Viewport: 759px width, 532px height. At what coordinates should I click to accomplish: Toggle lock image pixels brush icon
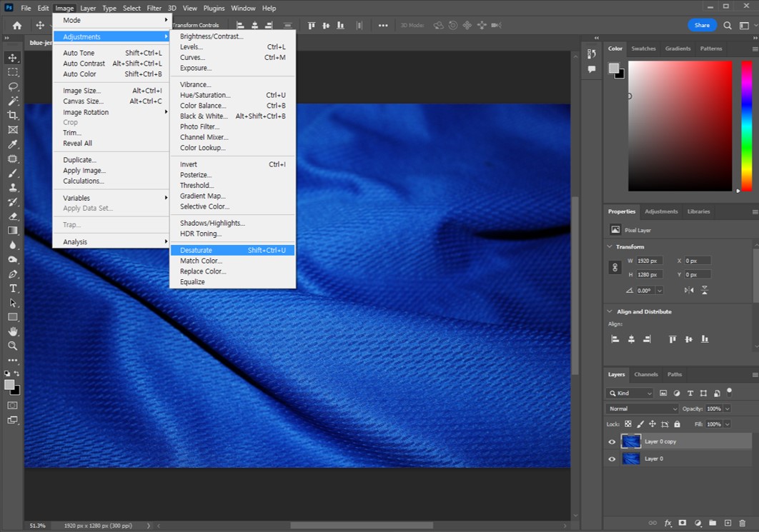pyautogui.click(x=640, y=424)
